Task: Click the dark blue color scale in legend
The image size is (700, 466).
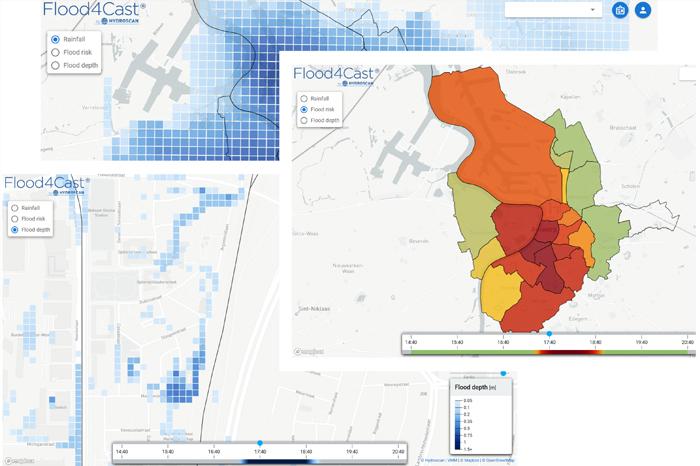Action: (x=458, y=425)
